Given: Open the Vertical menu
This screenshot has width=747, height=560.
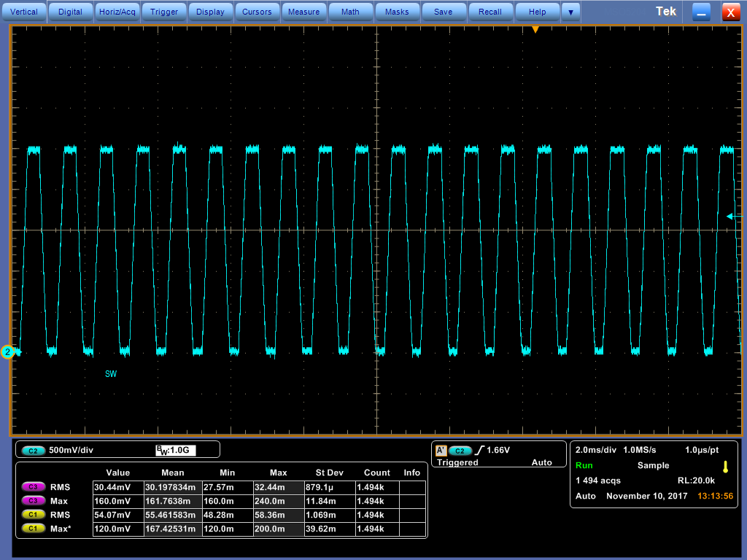Looking at the screenshot, I should coord(24,12).
